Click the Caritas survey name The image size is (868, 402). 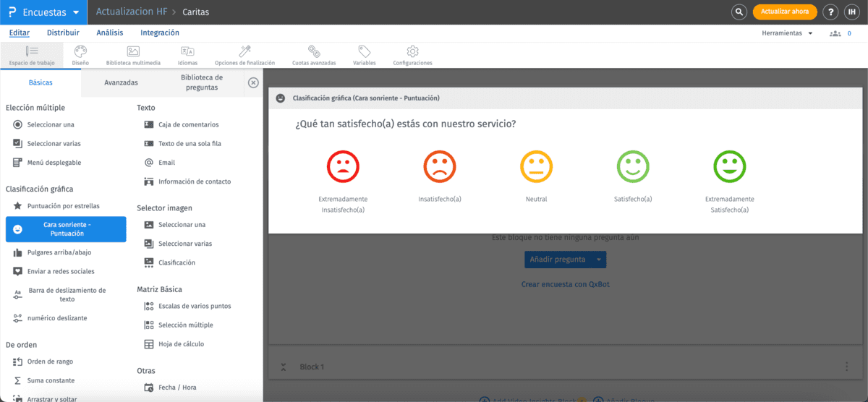tap(196, 12)
